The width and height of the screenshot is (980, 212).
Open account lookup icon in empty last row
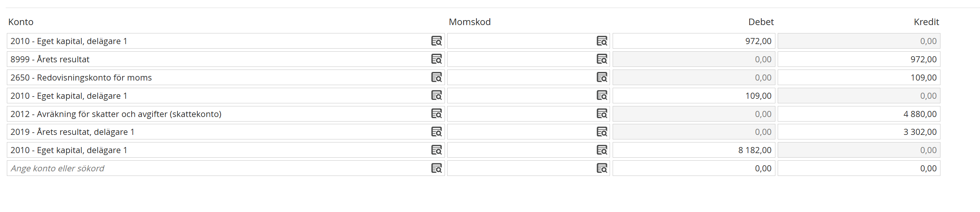click(x=436, y=168)
